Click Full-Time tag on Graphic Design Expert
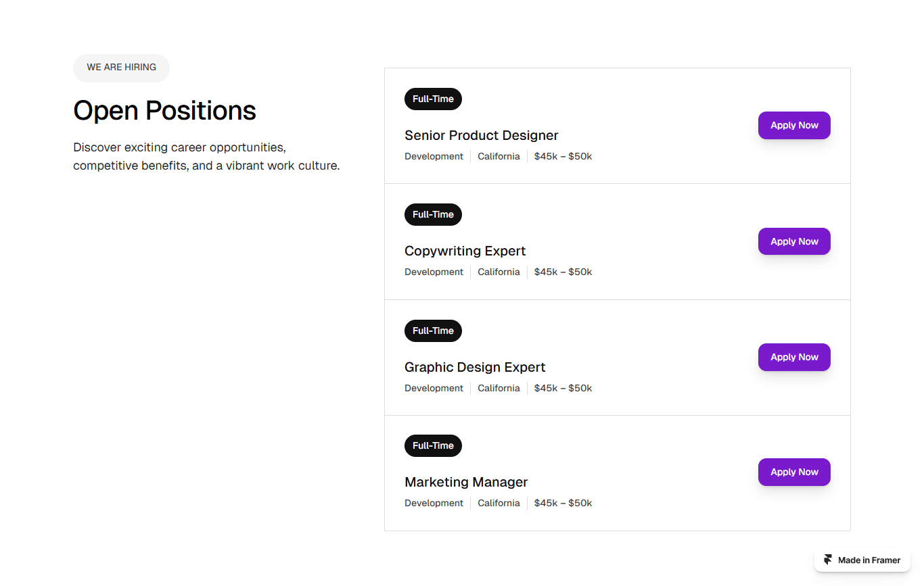Screen dimensions: 924x586 [433, 331]
